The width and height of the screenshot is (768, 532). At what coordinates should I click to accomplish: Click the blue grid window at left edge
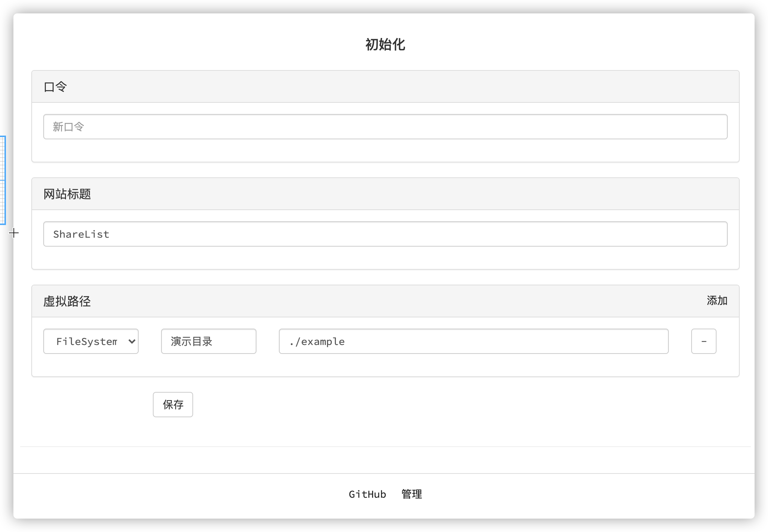2,181
